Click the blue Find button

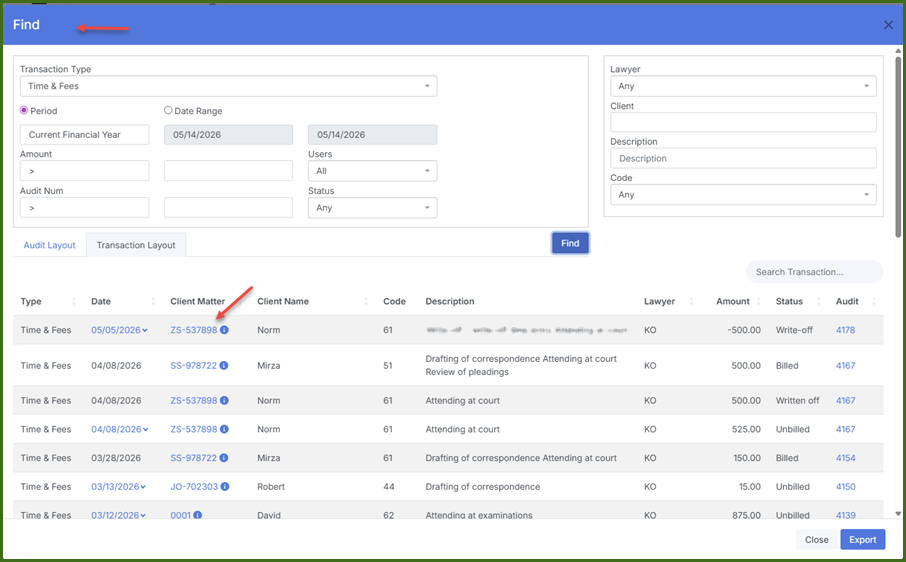click(x=570, y=243)
